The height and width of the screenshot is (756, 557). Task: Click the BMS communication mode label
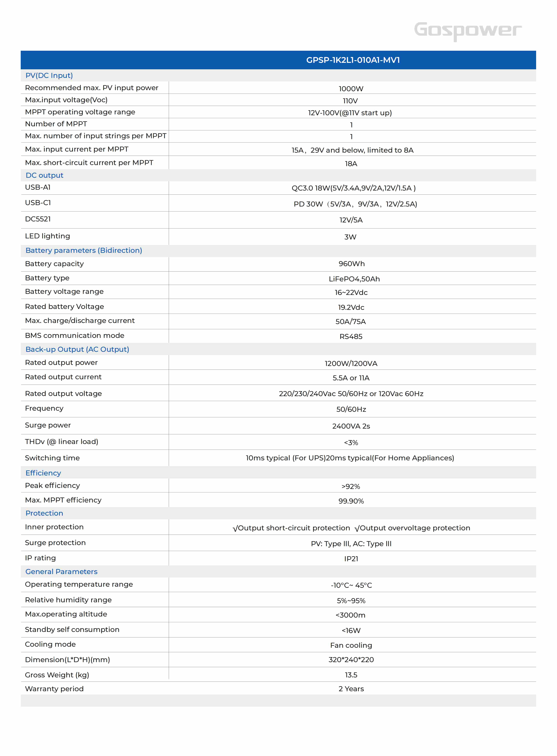pyautogui.click(x=75, y=335)
